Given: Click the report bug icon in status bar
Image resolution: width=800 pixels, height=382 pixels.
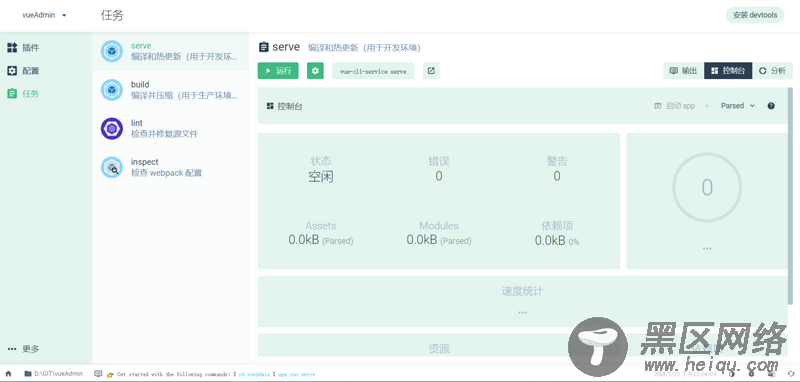Looking at the screenshot, I should click(751, 374).
